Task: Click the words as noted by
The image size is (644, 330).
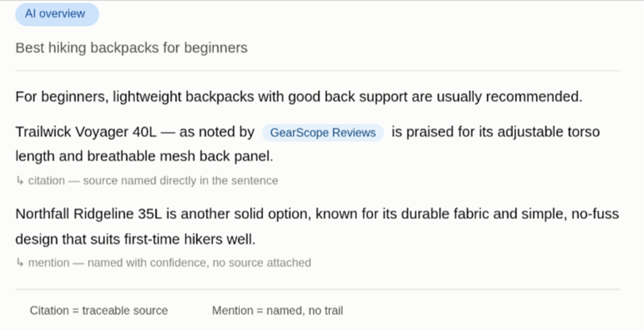Action: (x=217, y=132)
